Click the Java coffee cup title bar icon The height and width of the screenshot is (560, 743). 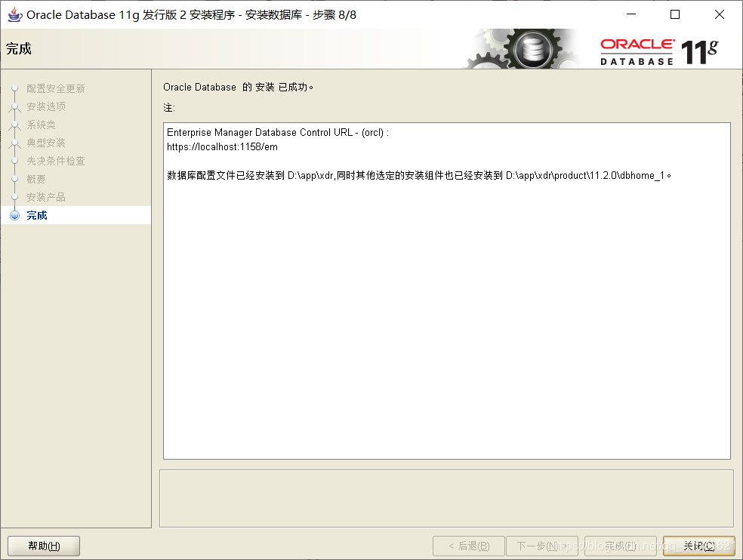14,14
